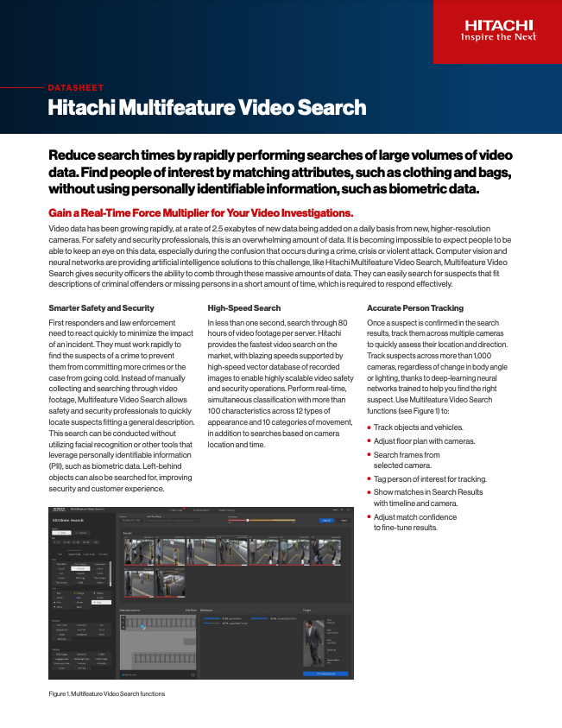Open the Camera selector dropdown

pyautogui.click(x=130, y=520)
